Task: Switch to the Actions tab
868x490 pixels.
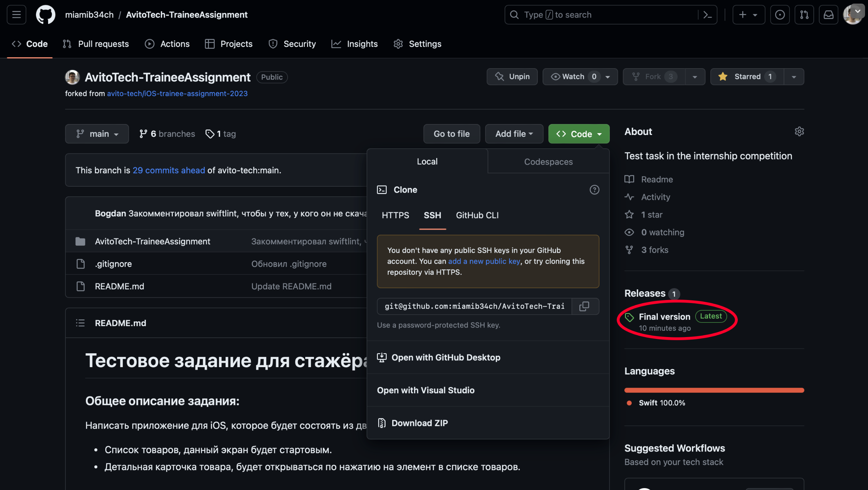Action: [x=167, y=44]
